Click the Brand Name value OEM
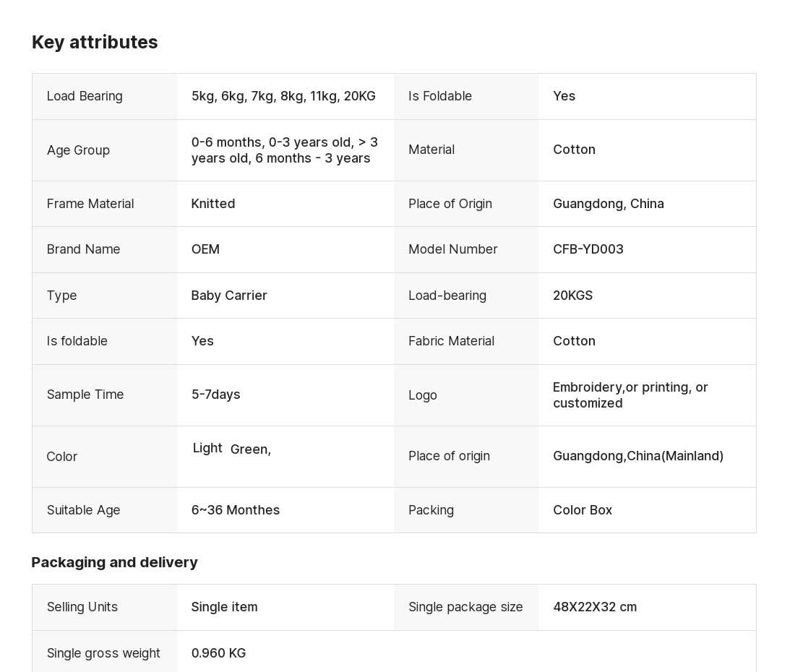This screenshot has height=672, width=795. (x=205, y=249)
